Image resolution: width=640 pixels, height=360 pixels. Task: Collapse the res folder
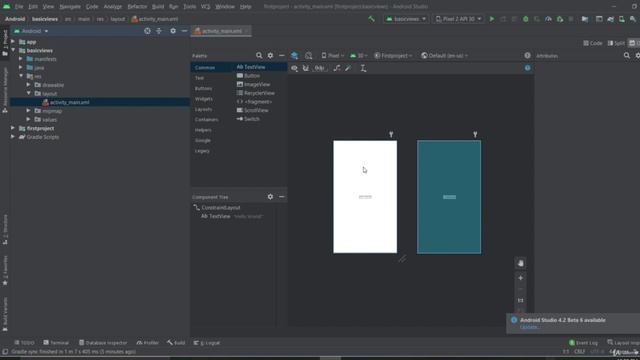pos(21,76)
